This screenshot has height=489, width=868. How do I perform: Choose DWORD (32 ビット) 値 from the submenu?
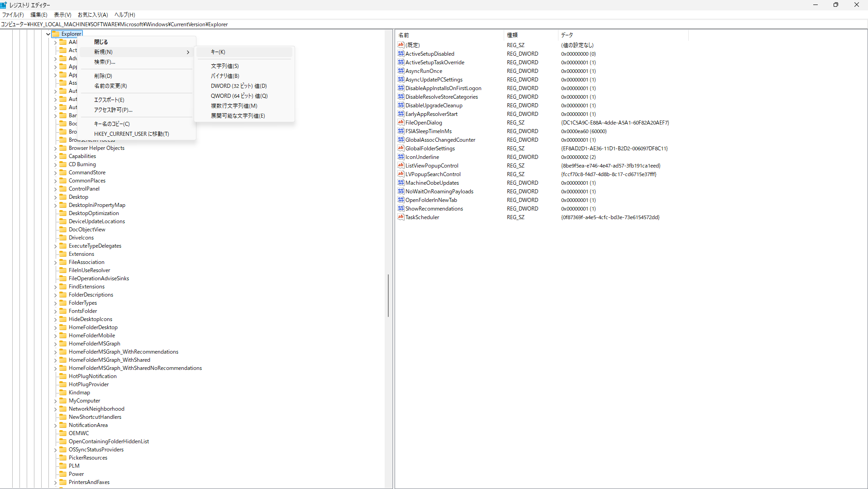(x=238, y=86)
